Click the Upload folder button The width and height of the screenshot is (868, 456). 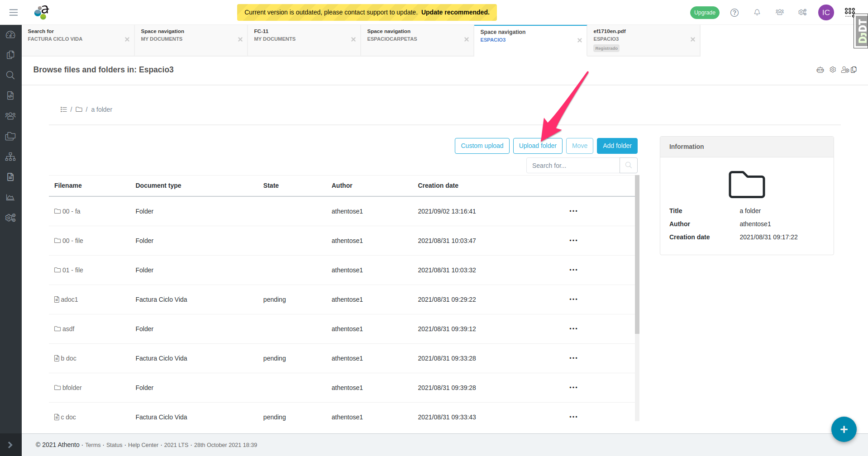(538, 146)
